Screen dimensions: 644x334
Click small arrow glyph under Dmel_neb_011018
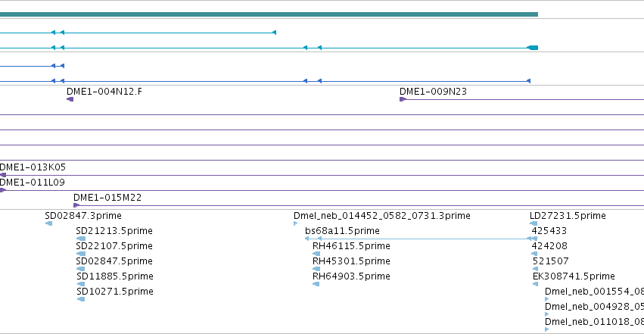546,329
